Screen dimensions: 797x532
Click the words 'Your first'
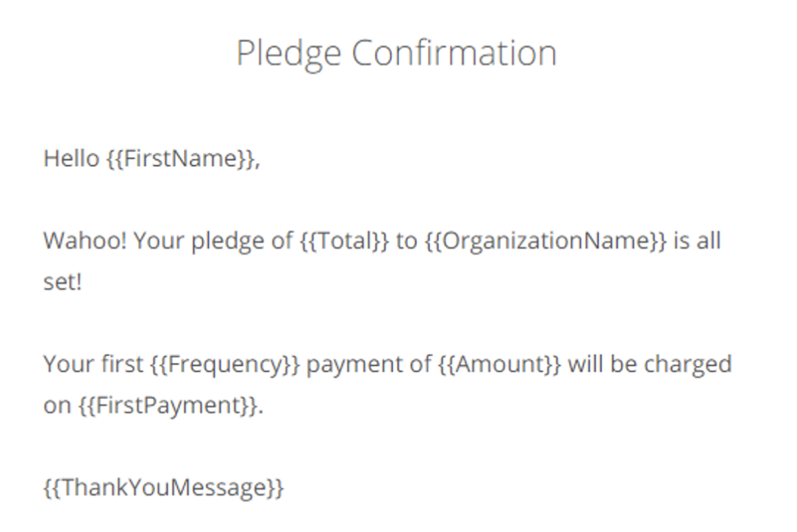click(93, 364)
